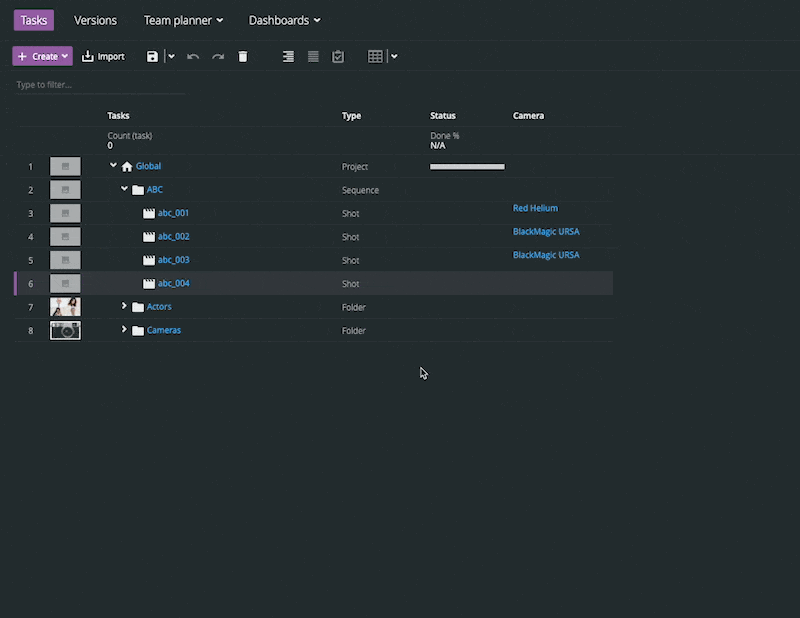Collapse the Global project row
800x618 pixels.
[x=113, y=165]
